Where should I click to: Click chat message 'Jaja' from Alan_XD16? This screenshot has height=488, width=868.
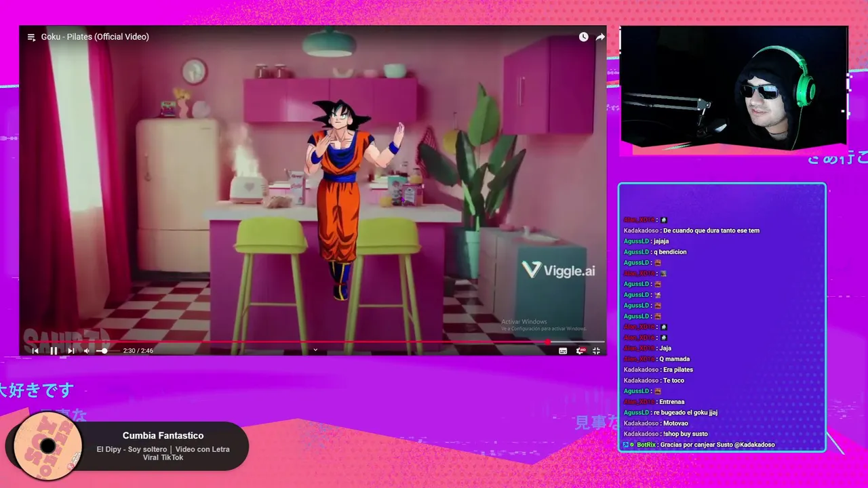(665, 348)
